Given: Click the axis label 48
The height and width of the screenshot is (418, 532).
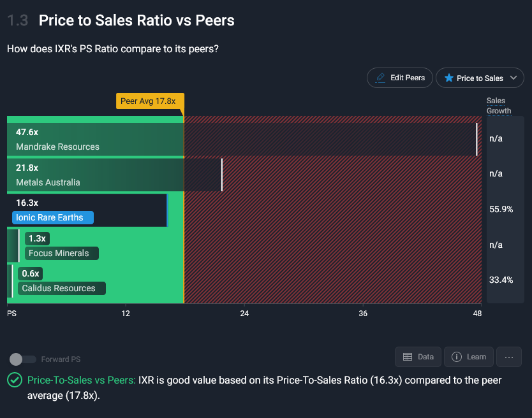Looking at the screenshot, I should pos(477,313).
